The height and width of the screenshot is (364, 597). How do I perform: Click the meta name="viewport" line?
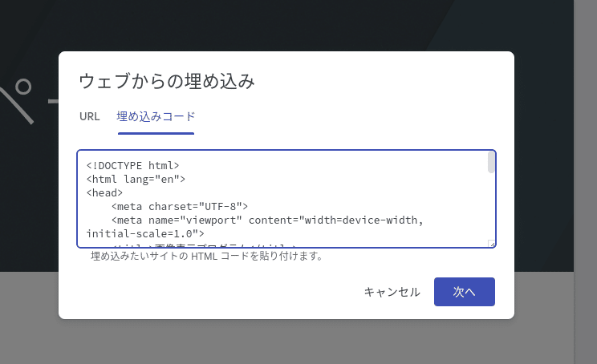pos(267,220)
